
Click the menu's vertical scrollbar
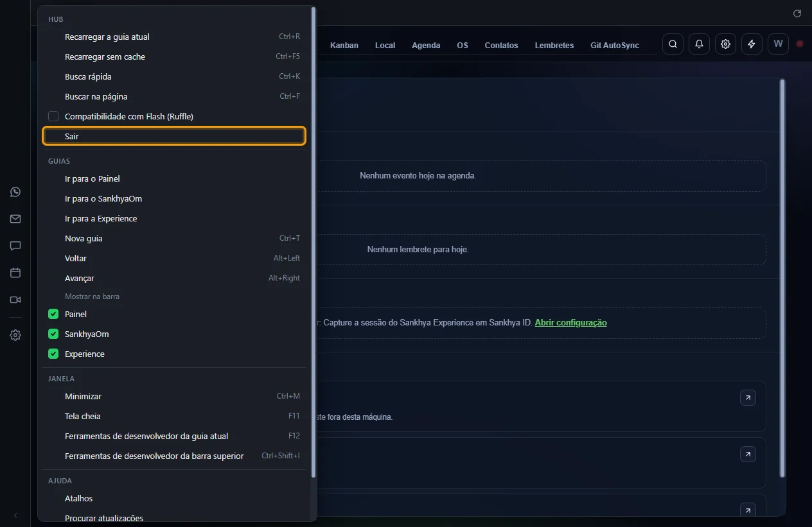tap(313, 242)
